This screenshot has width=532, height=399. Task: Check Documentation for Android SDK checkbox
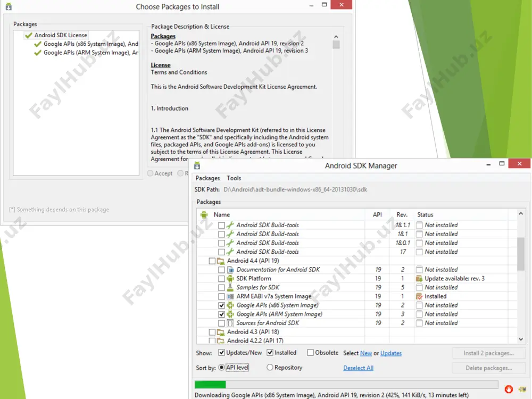(221, 269)
